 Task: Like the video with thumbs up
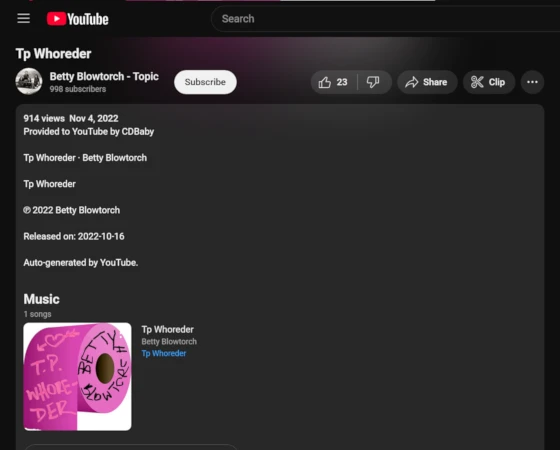tap(324, 82)
